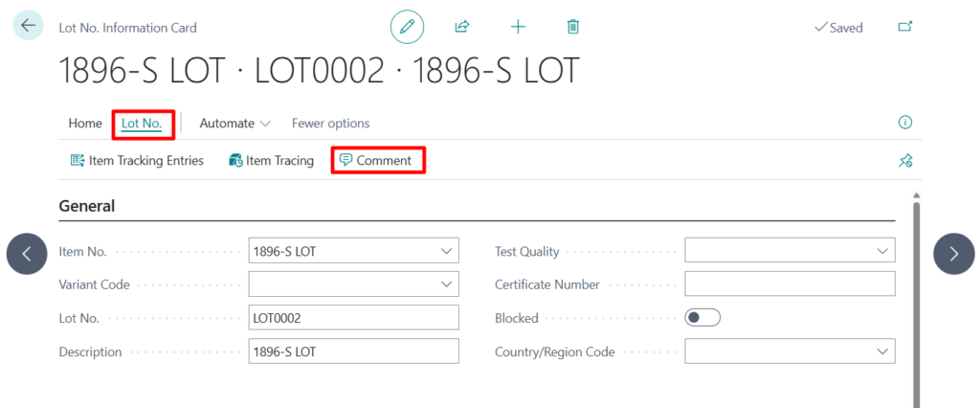
Task: Click the pencil edit icon
Action: (x=407, y=27)
